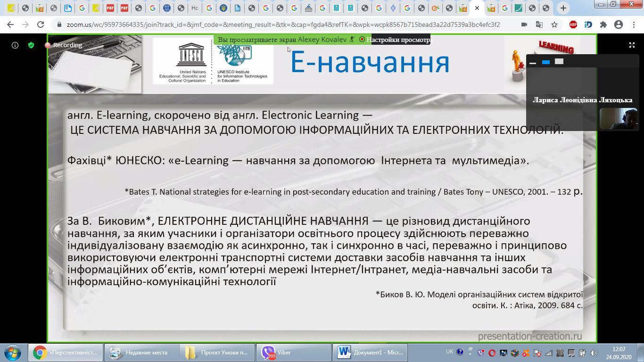This screenshot has width=644, height=362.
Task: Reload the Zoom meeting page
Action: [41, 25]
